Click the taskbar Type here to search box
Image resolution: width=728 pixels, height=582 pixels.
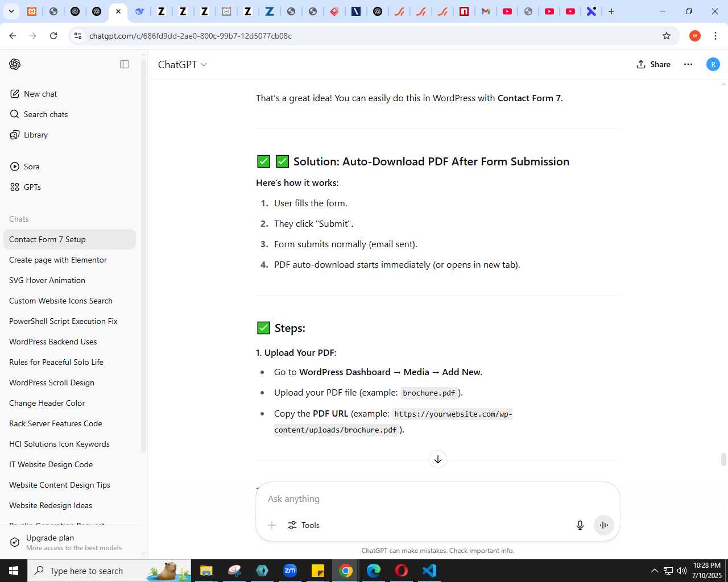[109, 571]
